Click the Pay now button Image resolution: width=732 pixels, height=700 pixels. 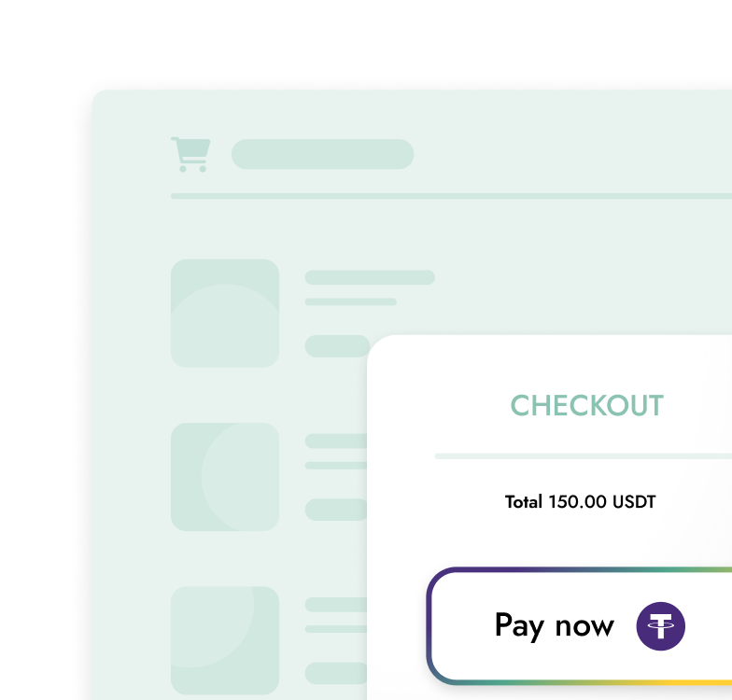pos(579,625)
